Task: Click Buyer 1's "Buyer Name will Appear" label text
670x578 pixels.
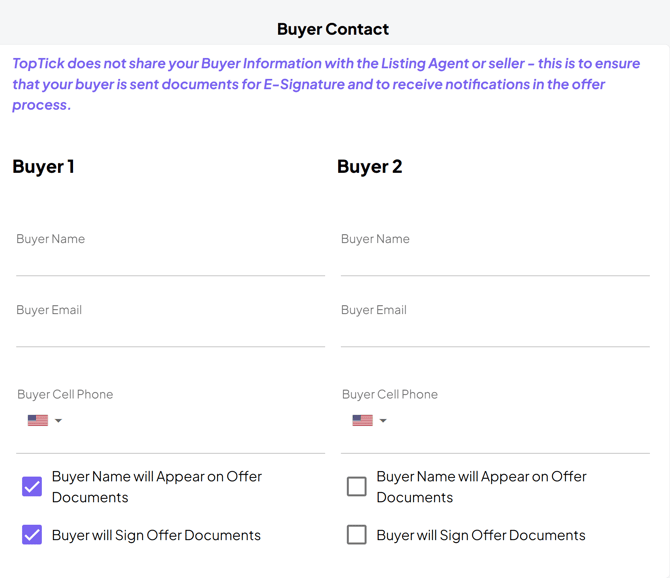Action: (156, 487)
